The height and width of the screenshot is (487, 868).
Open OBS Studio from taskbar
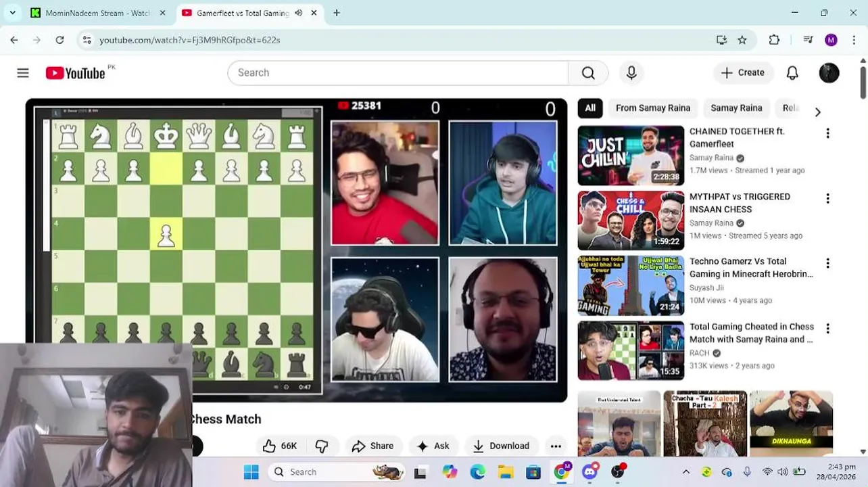coord(618,472)
